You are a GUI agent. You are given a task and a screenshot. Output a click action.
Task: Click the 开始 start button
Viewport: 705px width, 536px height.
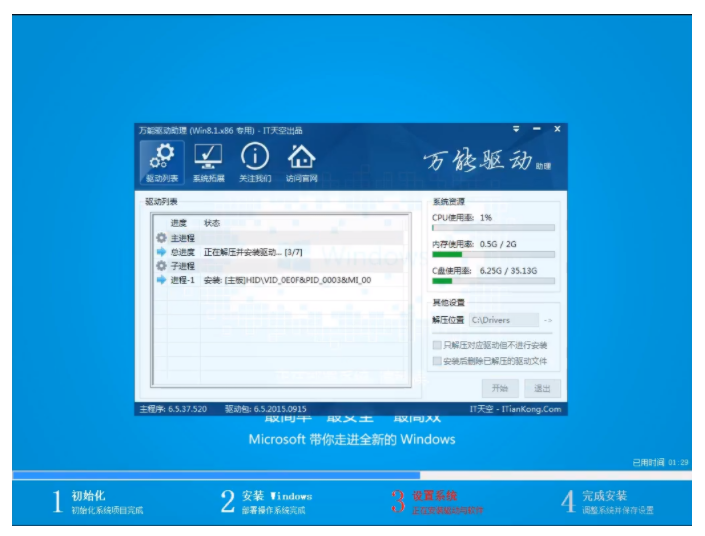click(x=500, y=389)
